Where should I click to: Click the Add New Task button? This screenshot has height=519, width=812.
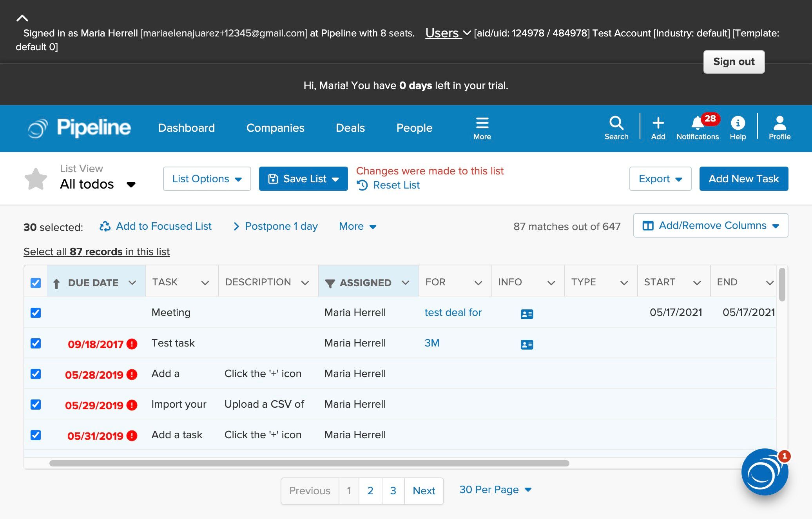(x=743, y=179)
